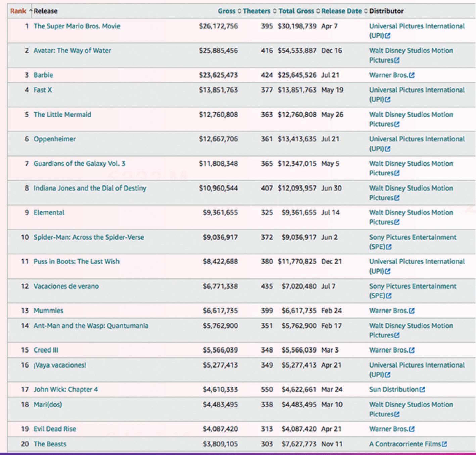Screen dimensions: 476x455
Task: Click external link icon beside A Contracorriente Films
Action: pos(444,444)
